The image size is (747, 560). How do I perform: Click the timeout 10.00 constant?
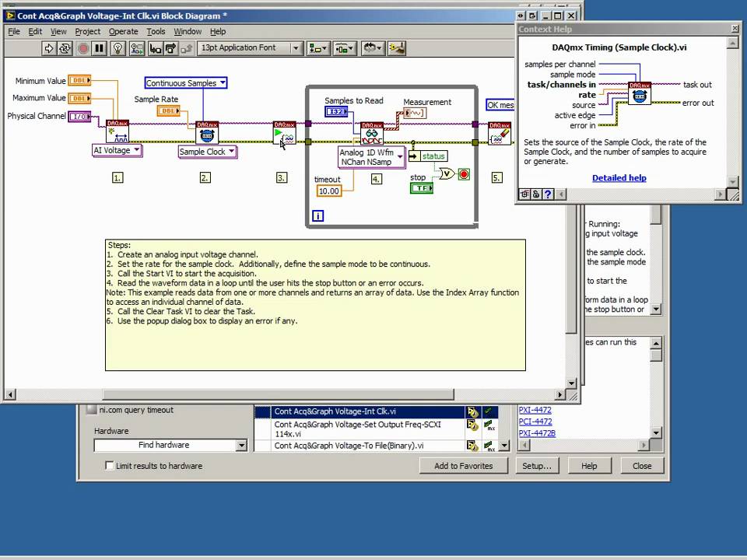[328, 191]
